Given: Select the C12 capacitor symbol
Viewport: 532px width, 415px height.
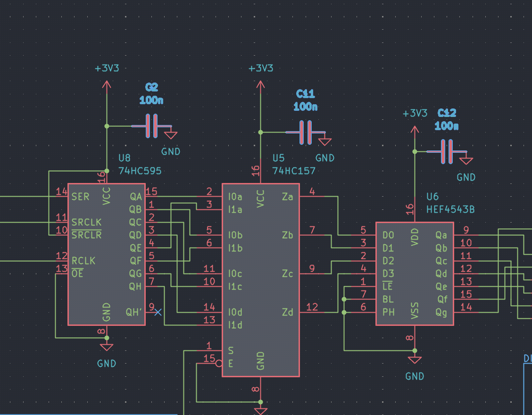Looking at the screenshot, I should pyautogui.click(x=447, y=152).
